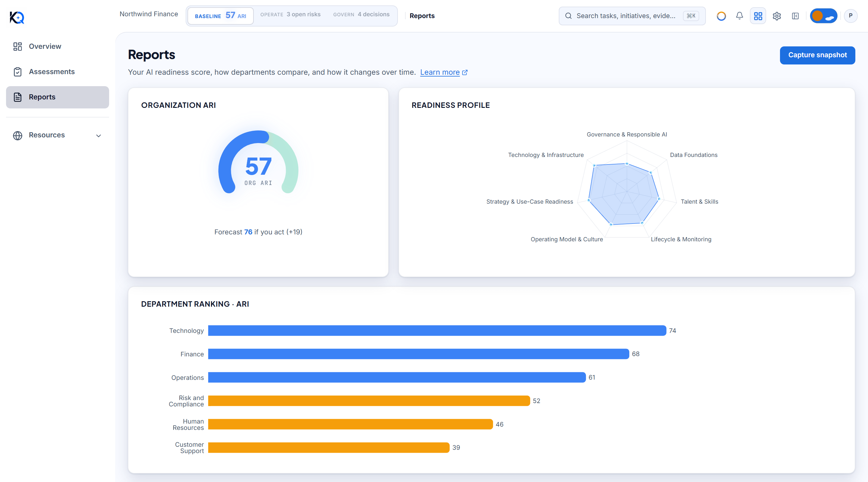Click the Technology bar valued 74
Image resolution: width=868 pixels, height=482 pixels.
pos(437,330)
